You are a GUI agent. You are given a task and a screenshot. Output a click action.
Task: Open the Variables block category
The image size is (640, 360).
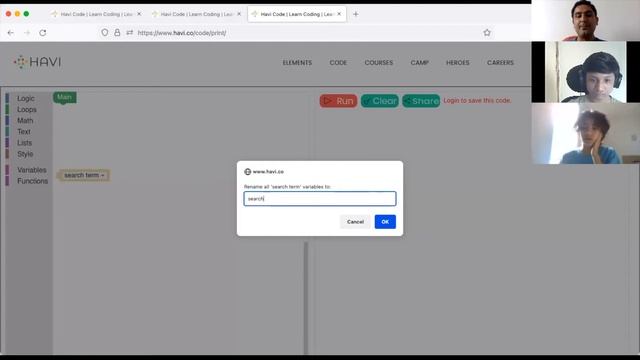click(x=31, y=170)
